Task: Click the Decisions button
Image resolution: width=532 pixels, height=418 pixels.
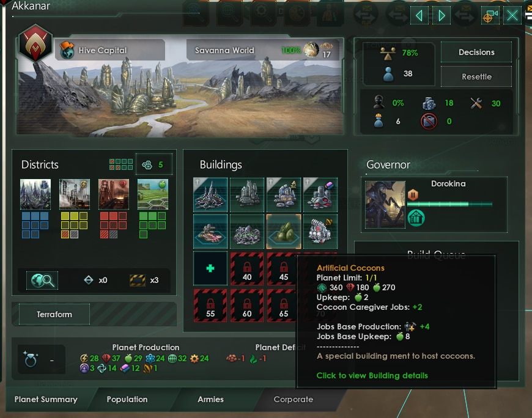Action: click(x=476, y=52)
